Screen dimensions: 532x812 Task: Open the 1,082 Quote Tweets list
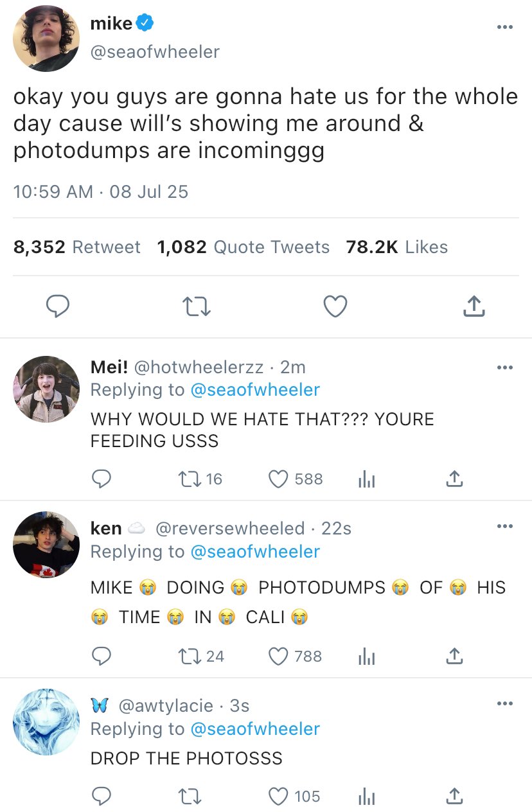pos(243,247)
